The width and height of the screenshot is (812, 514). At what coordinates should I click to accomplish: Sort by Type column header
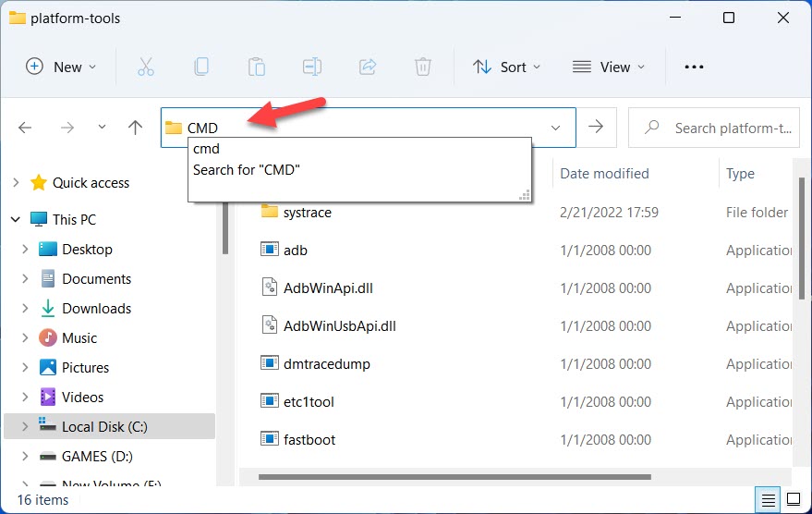(x=740, y=174)
